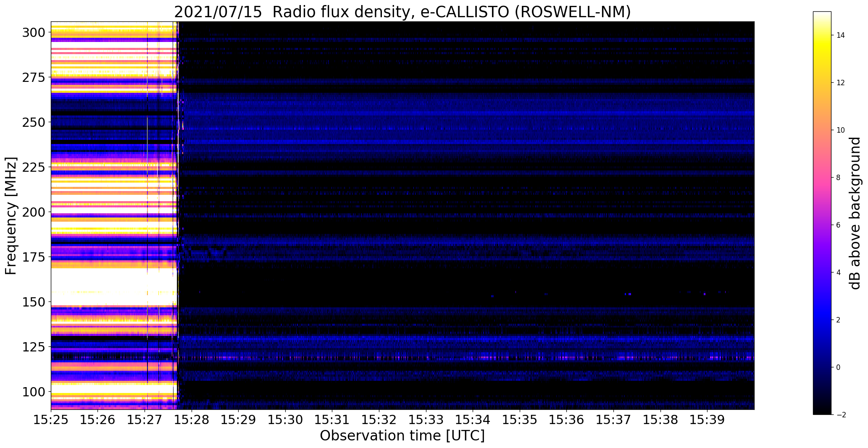Click the 15:35 time tick label
Viewport: 868px width, 448px height.
[x=520, y=420]
